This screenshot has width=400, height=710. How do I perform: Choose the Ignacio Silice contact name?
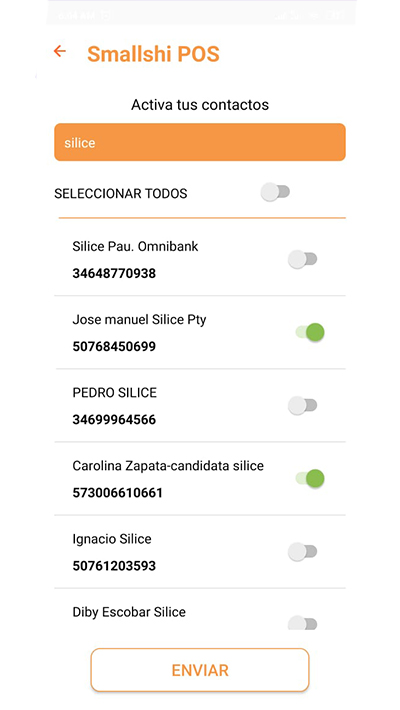click(x=112, y=539)
